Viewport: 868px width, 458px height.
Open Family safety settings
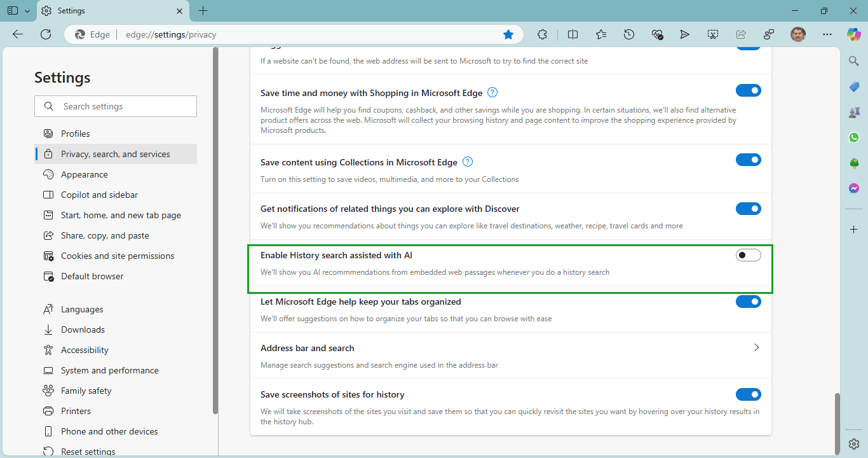(116, 391)
